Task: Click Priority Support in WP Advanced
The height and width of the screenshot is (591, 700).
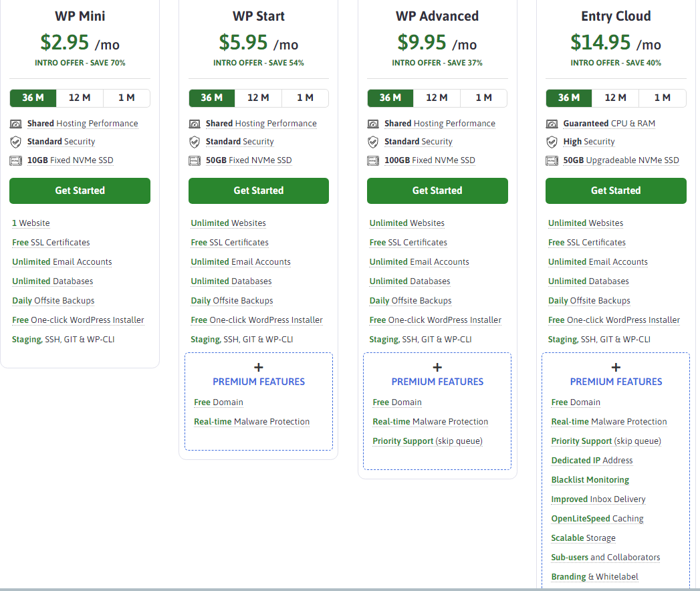Action: 428,441
